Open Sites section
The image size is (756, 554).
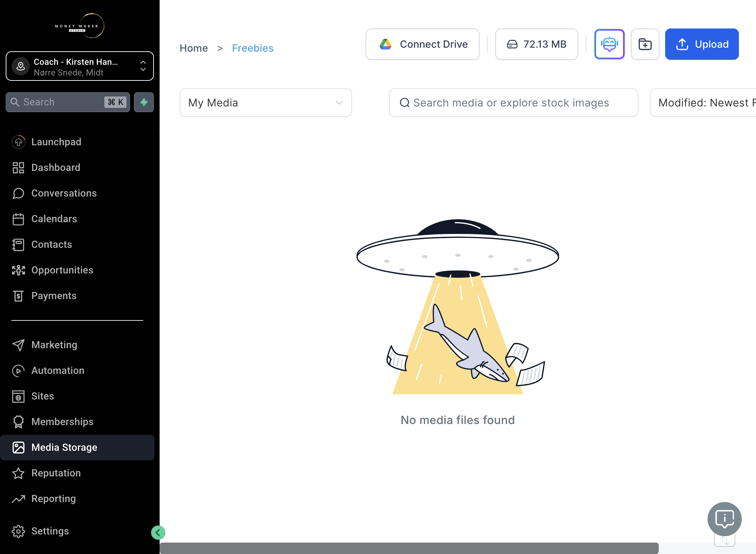tap(77, 396)
